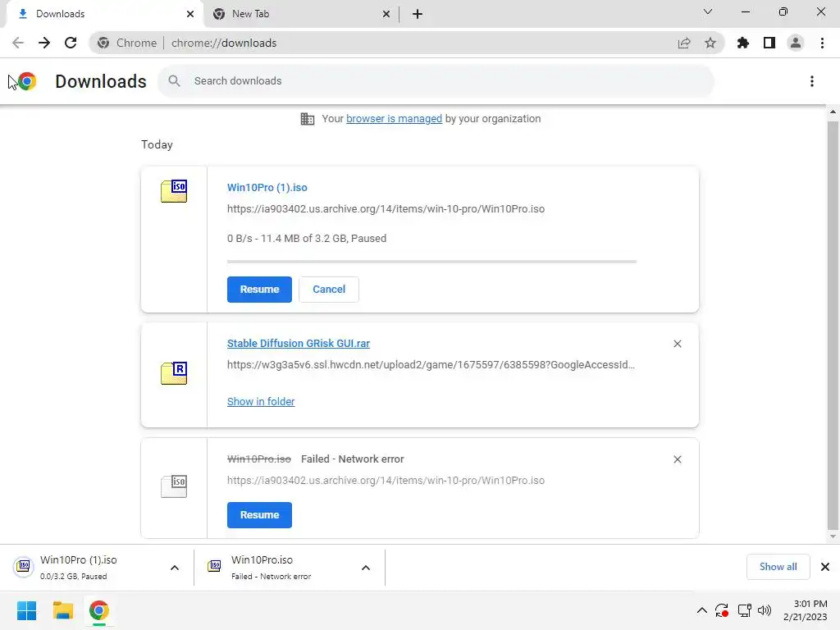Remove failed Win10Pro.iso entry from list
Image resolution: width=840 pixels, height=630 pixels.
point(677,459)
